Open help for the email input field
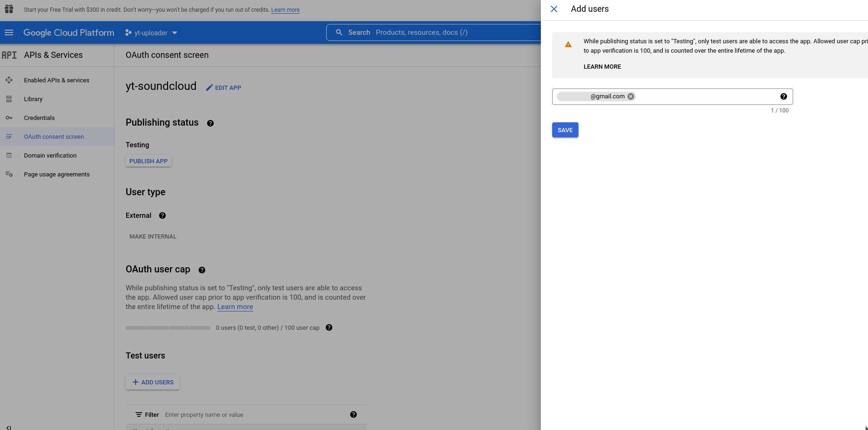 click(x=783, y=96)
